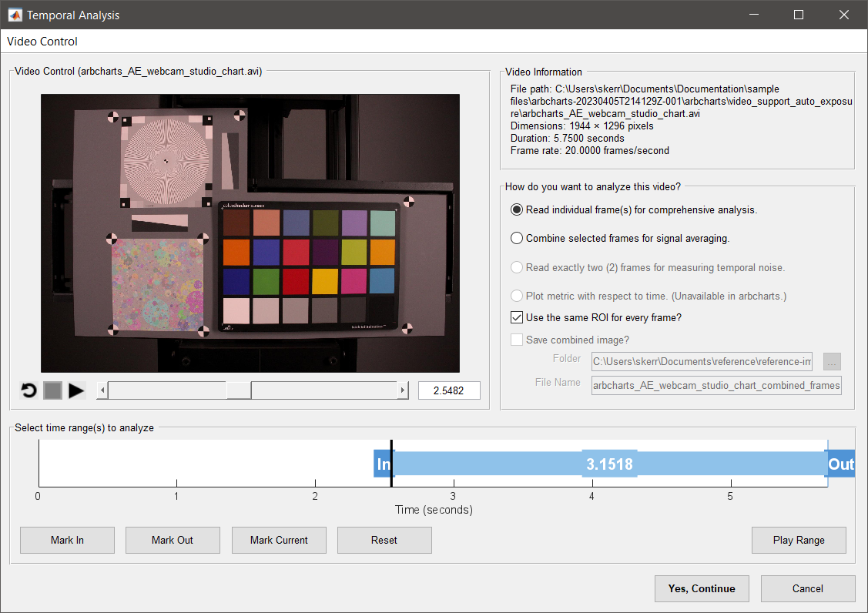Viewport: 868px width, 613px height.
Task: Click the Folder path input field
Action: (x=702, y=362)
